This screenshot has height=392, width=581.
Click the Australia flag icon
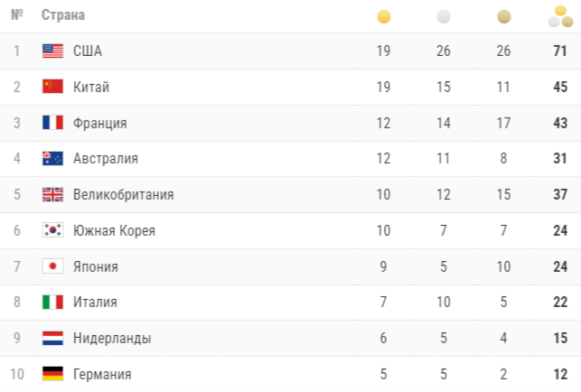click(x=52, y=158)
